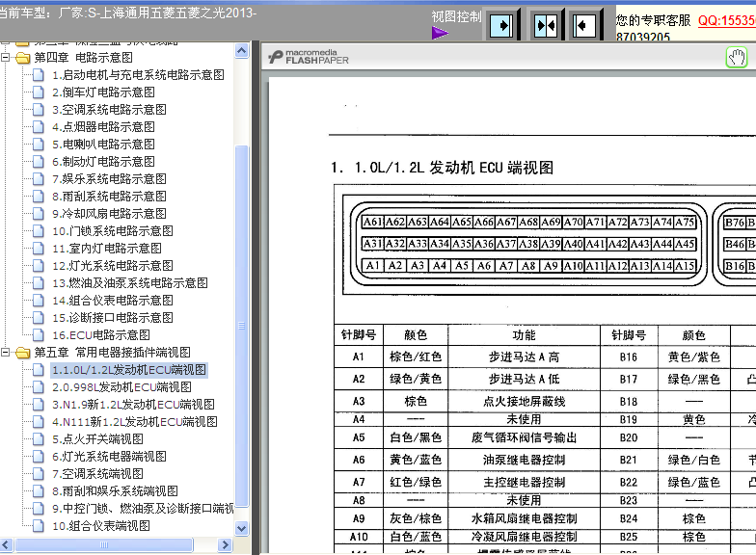Click the tree horizontal scrollbar thumb
Viewport: 756px width, 555px height.
pyautogui.click(x=104, y=545)
